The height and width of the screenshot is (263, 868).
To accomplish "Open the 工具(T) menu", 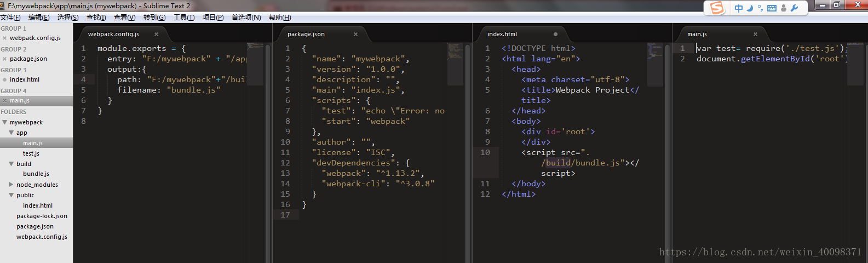I will (x=184, y=18).
